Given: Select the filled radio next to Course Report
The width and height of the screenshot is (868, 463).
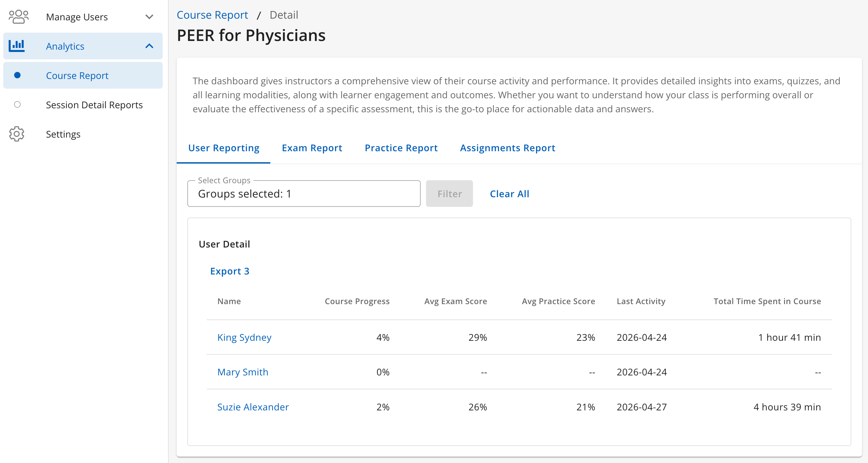Looking at the screenshot, I should point(17,75).
